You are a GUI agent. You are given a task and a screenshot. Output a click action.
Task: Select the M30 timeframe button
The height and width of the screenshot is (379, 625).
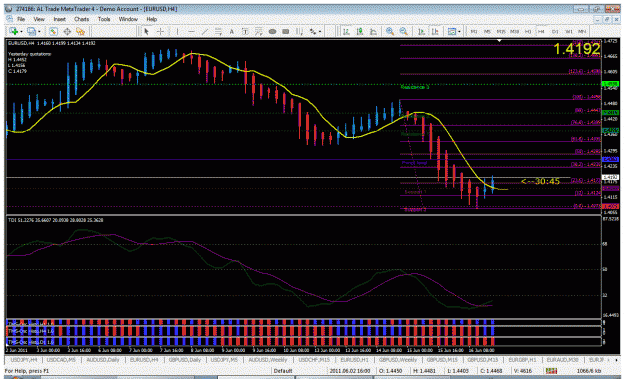click(514, 31)
